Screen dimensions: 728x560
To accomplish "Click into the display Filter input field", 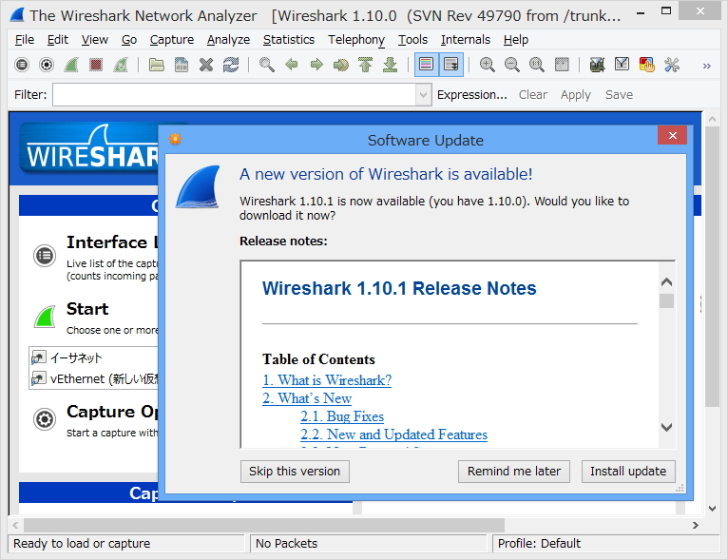I will click(x=235, y=95).
